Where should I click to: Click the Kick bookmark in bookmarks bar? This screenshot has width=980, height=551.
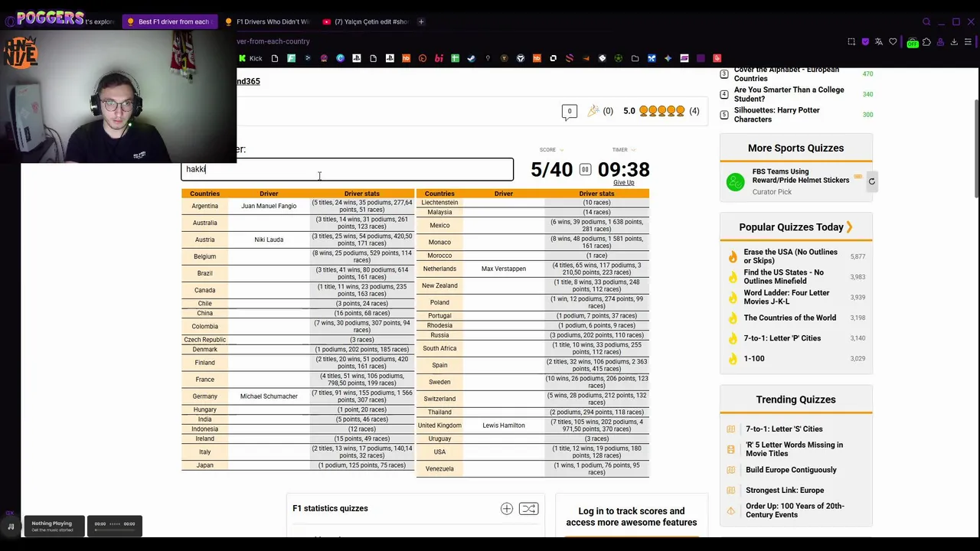(250, 58)
